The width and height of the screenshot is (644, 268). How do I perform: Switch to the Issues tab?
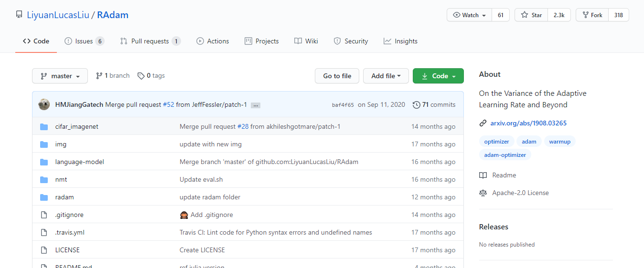coord(84,41)
